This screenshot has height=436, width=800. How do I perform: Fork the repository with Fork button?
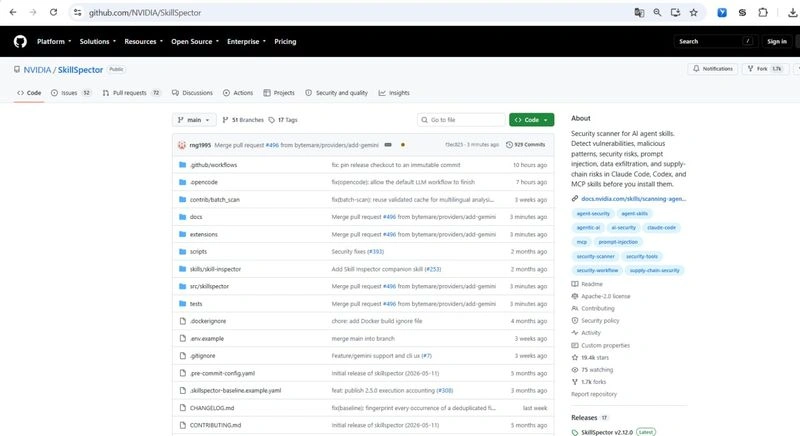(x=764, y=68)
